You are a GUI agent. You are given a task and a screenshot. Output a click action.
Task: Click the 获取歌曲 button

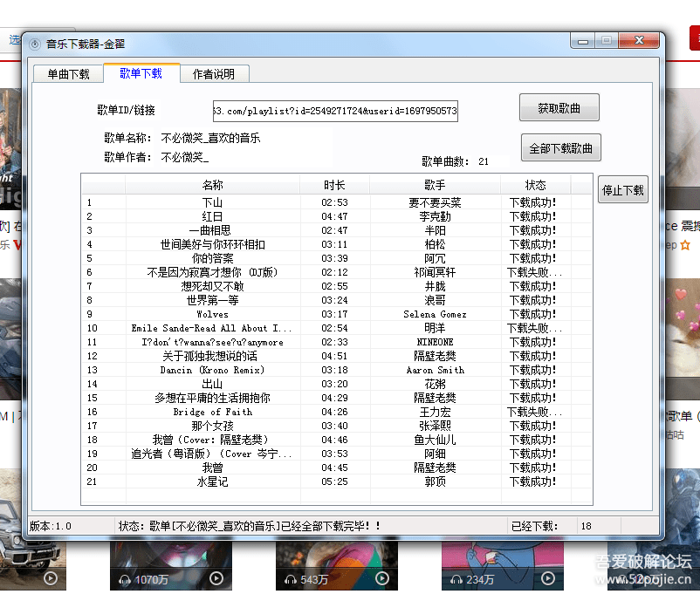[x=559, y=107]
